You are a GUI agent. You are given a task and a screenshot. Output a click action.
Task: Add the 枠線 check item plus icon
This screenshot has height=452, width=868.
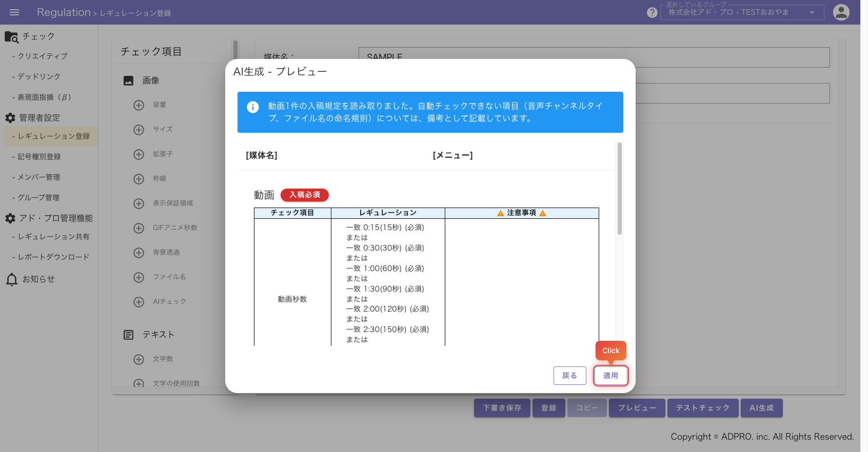click(139, 179)
